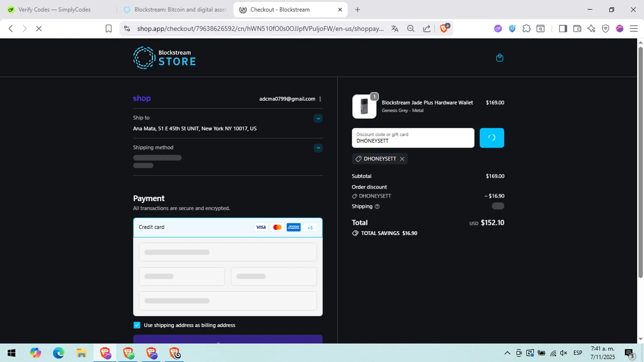Open the shopping bag cart icon
Viewport: 644px width, 362px height.
499,58
